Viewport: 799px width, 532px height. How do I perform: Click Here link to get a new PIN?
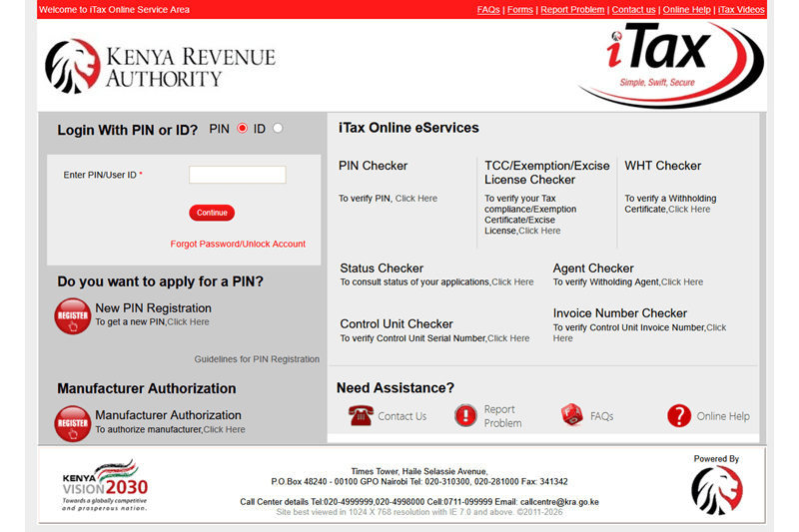pyautogui.click(x=188, y=322)
